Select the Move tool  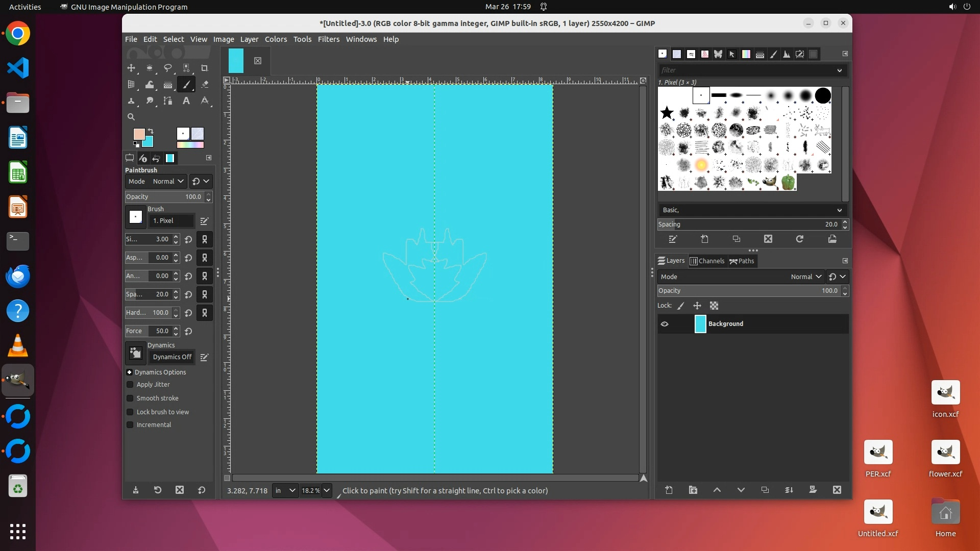pyautogui.click(x=131, y=68)
